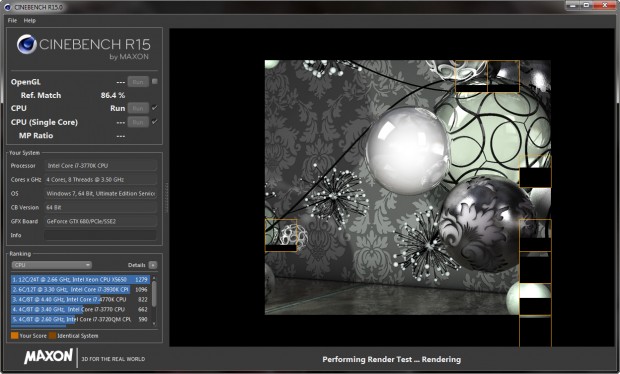Click the OS field showing Windows 7
This screenshot has height=374, width=620.
[x=101, y=193]
